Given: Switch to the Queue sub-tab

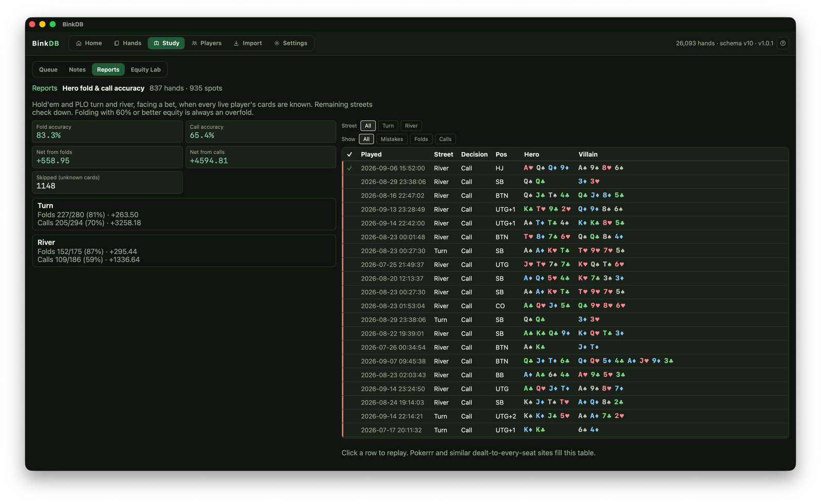Looking at the screenshot, I should tap(48, 69).
